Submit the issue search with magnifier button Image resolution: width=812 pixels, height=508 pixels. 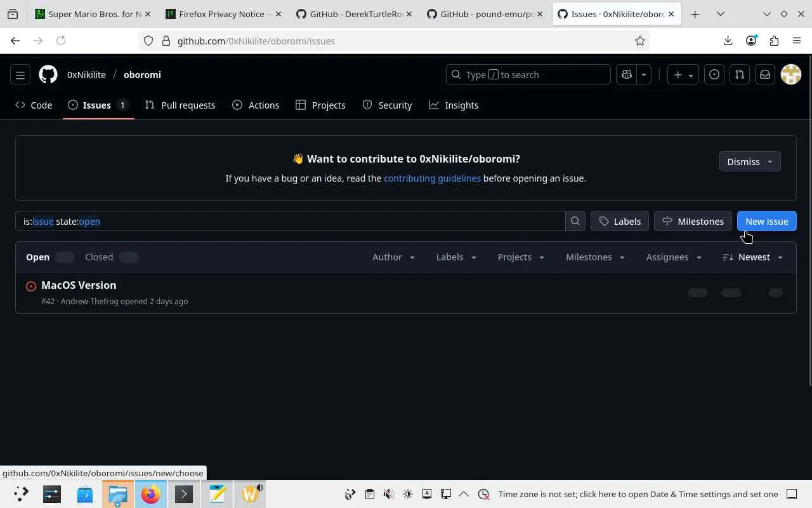pyautogui.click(x=575, y=221)
